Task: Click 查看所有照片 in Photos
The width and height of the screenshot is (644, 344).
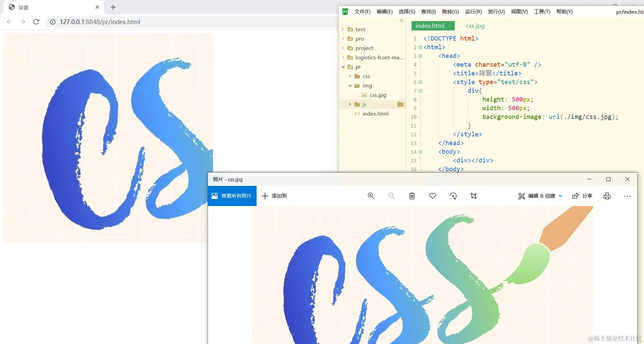Action: pos(232,196)
